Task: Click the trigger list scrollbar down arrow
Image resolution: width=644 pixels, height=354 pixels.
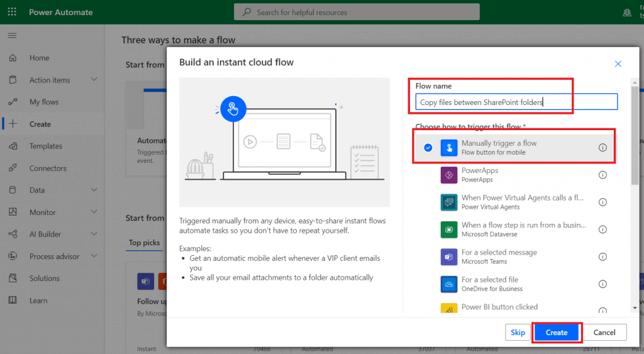Action: (635, 308)
